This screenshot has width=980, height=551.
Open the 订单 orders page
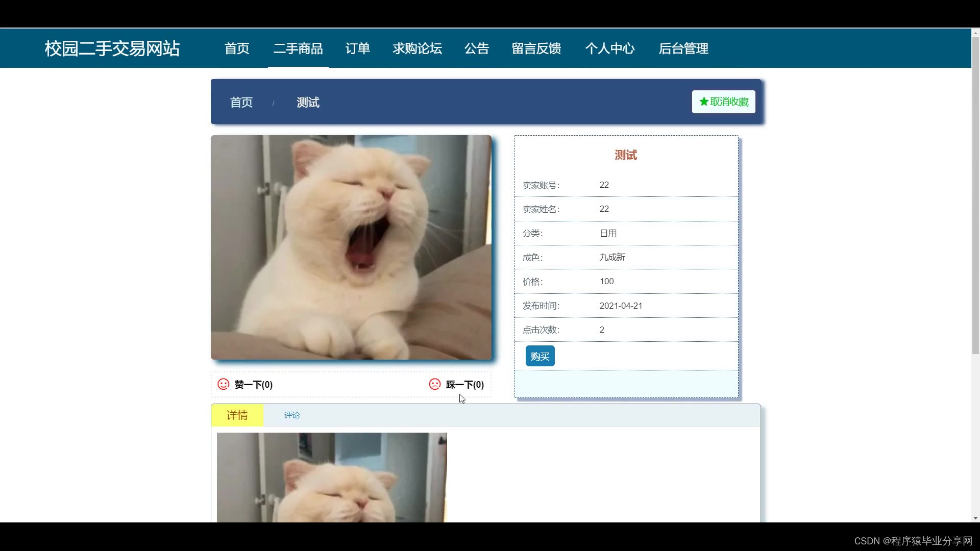point(357,48)
